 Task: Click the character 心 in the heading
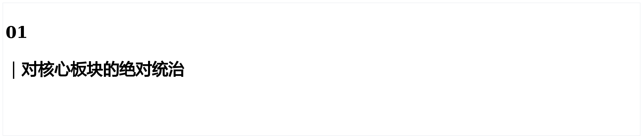[62, 69]
